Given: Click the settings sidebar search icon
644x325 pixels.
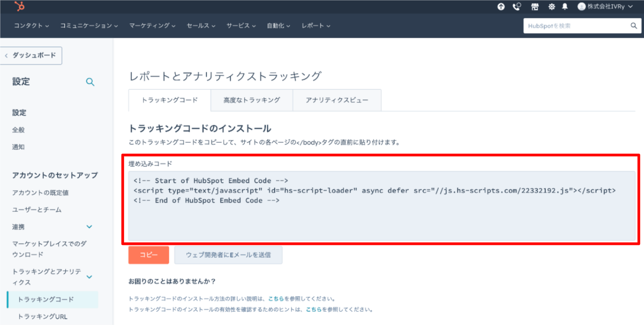Looking at the screenshot, I should (90, 82).
